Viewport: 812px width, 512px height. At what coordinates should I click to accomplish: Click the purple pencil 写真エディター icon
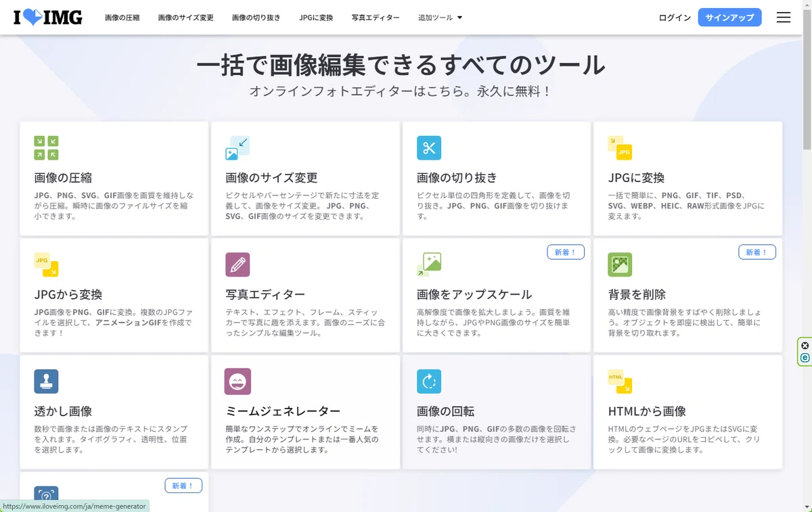tap(238, 264)
